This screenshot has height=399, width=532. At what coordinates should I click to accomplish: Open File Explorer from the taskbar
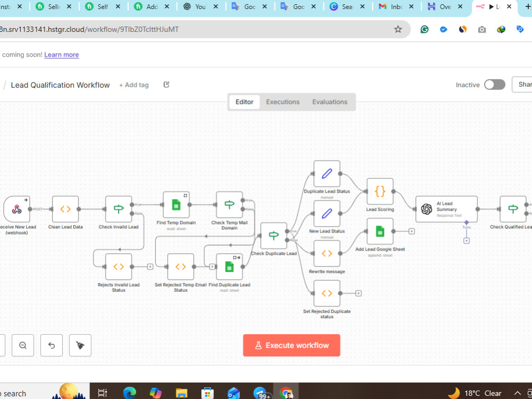(181, 393)
